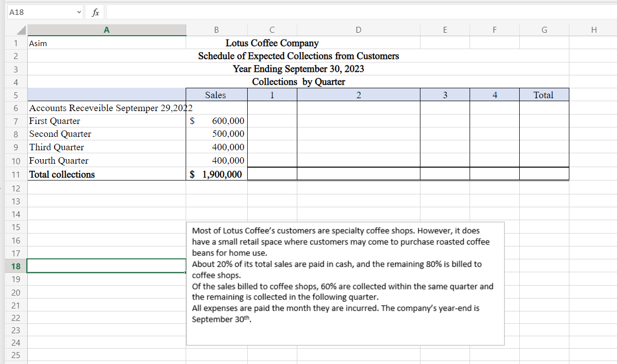Image resolution: width=617 pixels, height=364 pixels.
Task: Select the row 18 header
Action: click(x=16, y=266)
